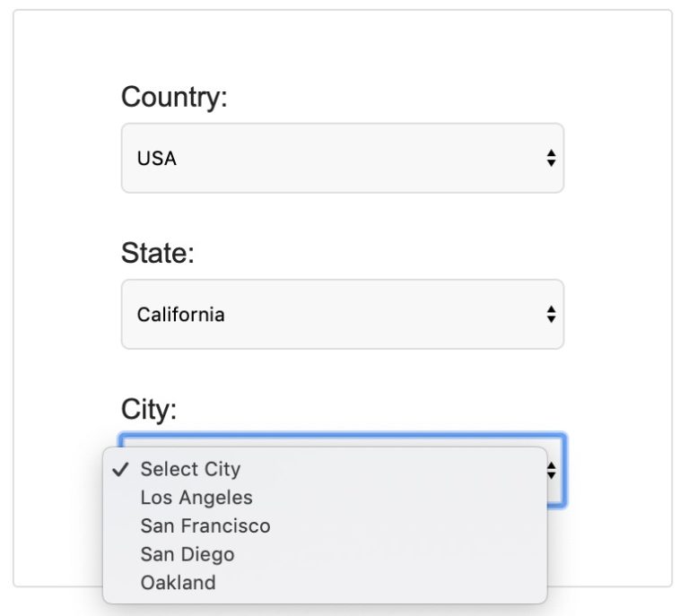Select Los Angeles from the city list
689x616 pixels.
pyautogui.click(x=196, y=498)
